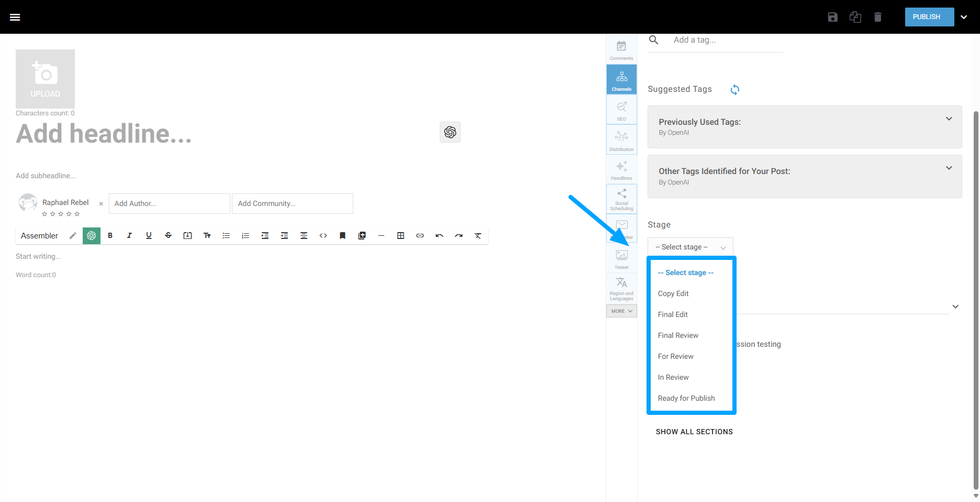Toggle italic formatting in the editor

pos(129,236)
